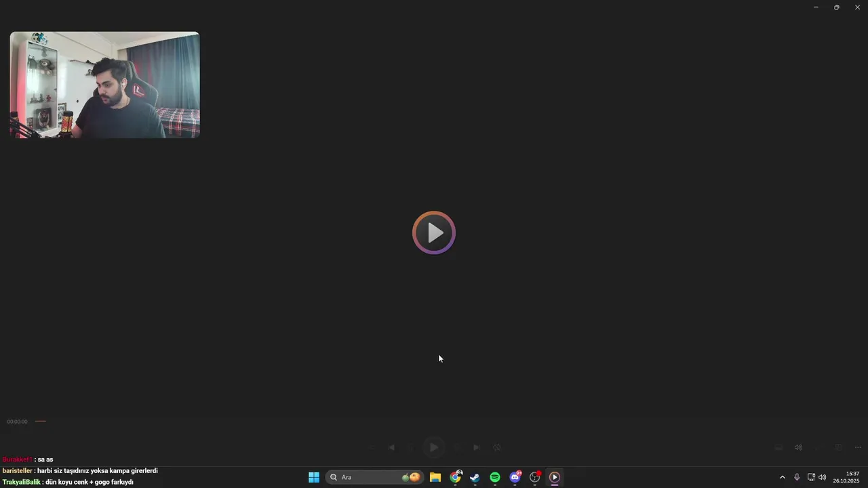Viewport: 868px width, 488px height.
Task: Open Discord from the taskbar
Action: [515, 477]
